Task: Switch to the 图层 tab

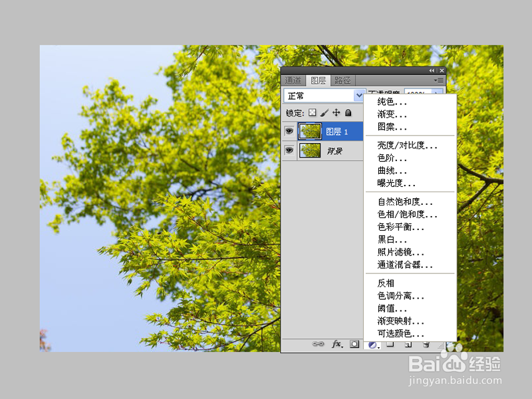Action: [x=319, y=80]
